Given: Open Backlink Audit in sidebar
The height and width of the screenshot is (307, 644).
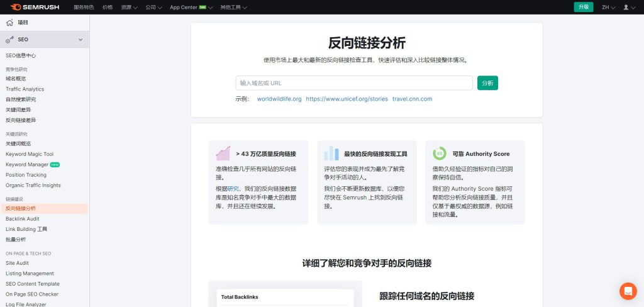Looking at the screenshot, I should 23,219.
